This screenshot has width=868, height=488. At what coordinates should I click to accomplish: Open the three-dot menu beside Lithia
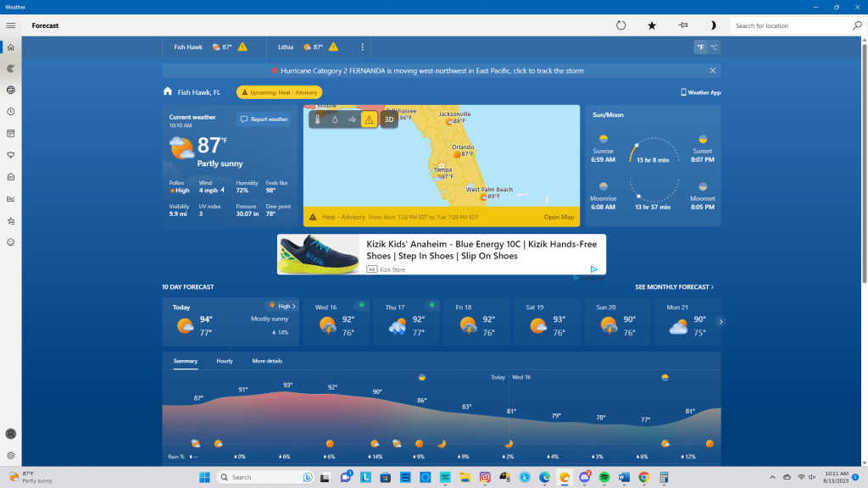click(x=363, y=47)
